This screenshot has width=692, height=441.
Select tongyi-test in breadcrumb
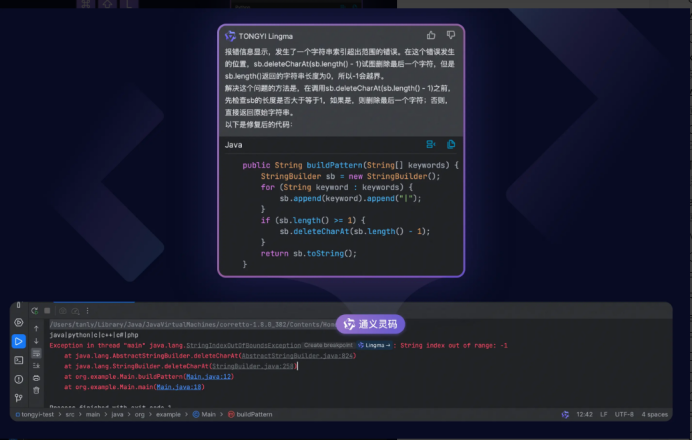pos(35,415)
